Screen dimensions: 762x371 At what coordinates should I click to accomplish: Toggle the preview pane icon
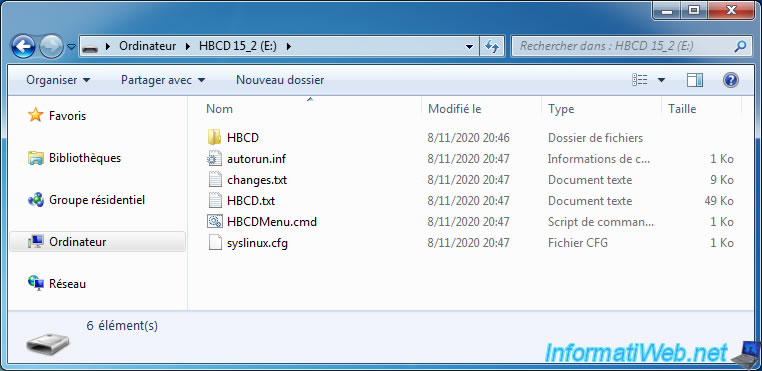pos(695,80)
